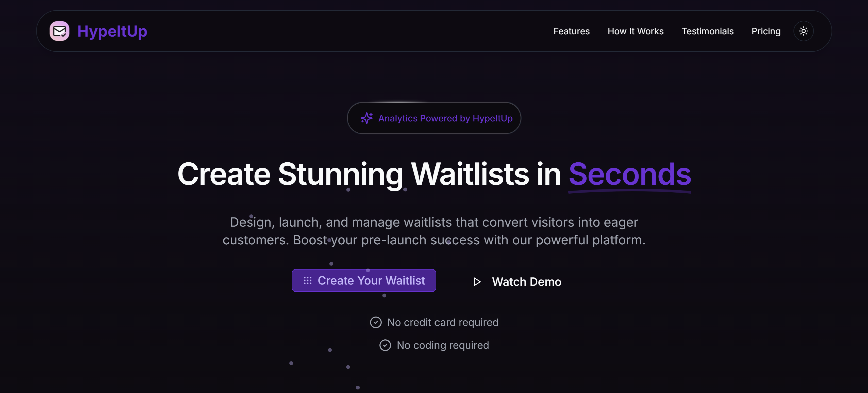Click checkmark icon next to No credit card required
This screenshot has width=868, height=393.
[x=376, y=322]
